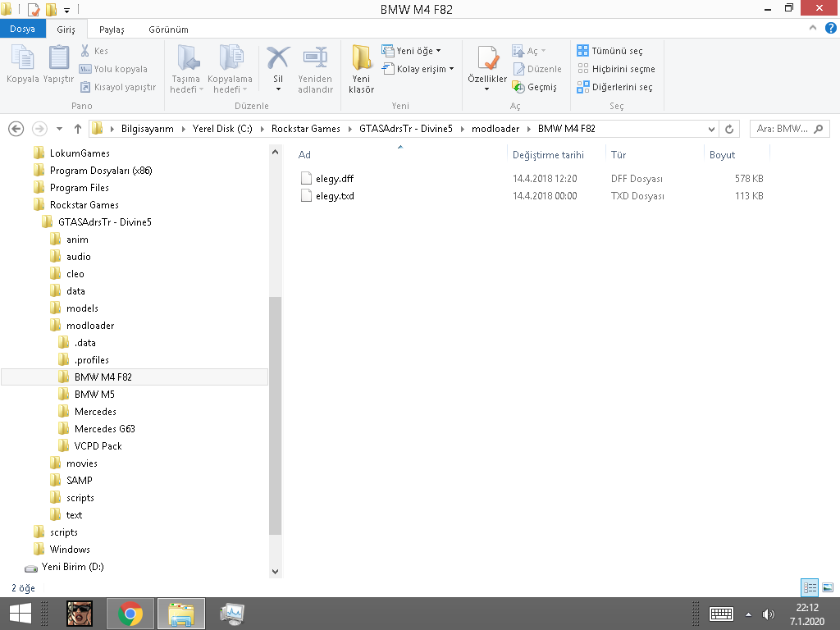
Task: Go back with the back arrow
Action: click(16, 129)
